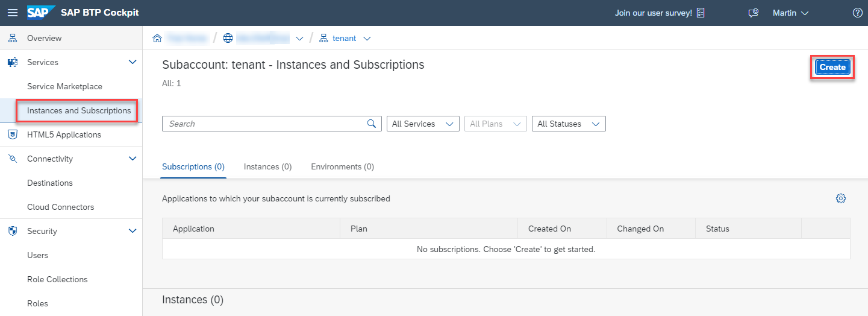Click the Create button
Image resolution: width=868 pixels, height=316 pixels.
[x=832, y=67]
